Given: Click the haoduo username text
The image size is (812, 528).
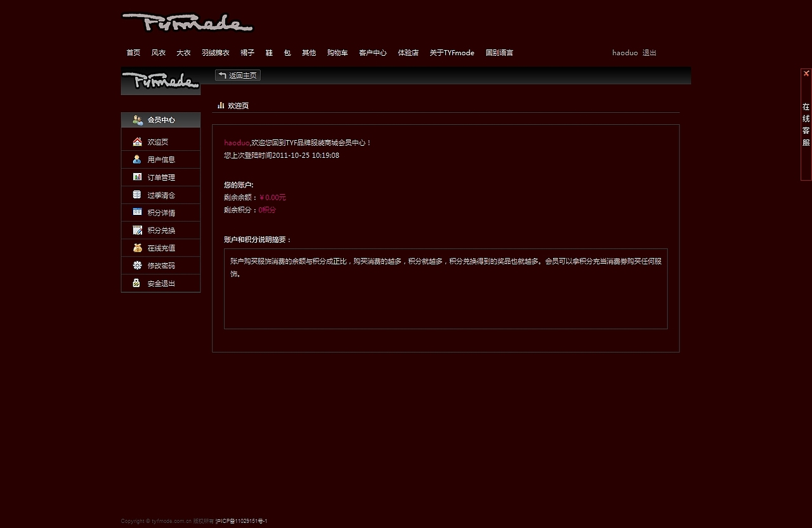Looking at the screenshot, I should (624, 53).
